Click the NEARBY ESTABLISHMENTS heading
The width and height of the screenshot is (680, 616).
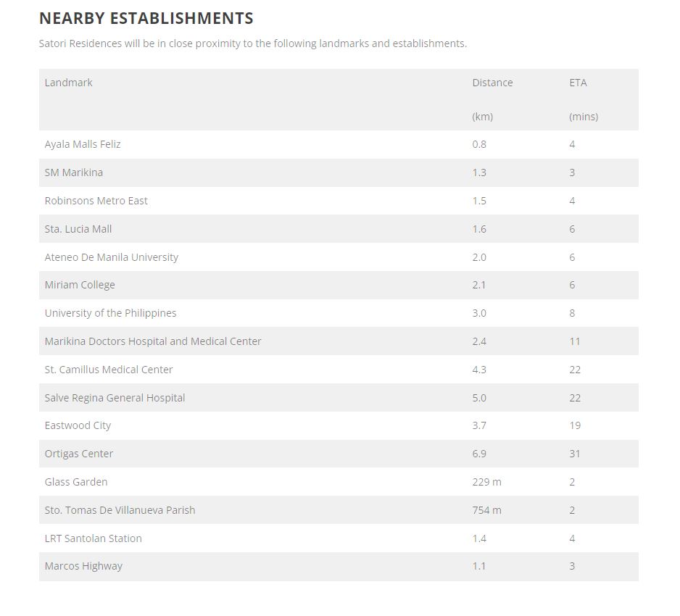point(146,18)
